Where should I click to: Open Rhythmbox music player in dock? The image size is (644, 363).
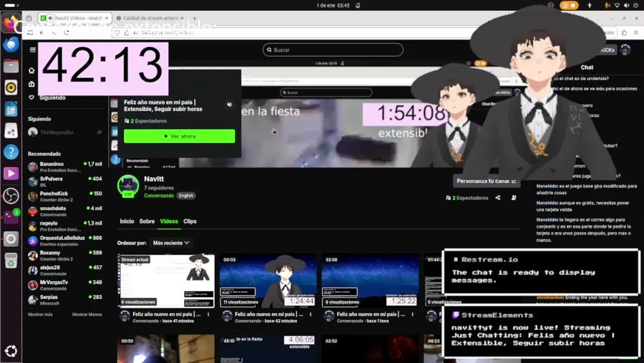point(11,88)
